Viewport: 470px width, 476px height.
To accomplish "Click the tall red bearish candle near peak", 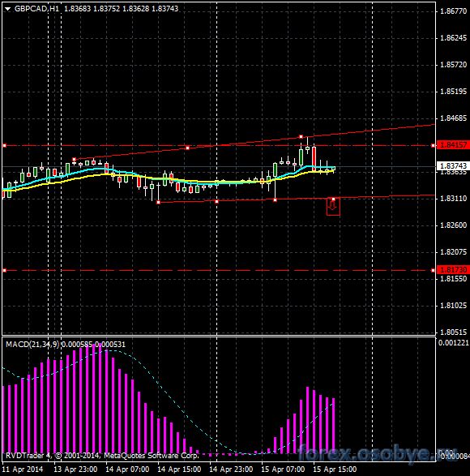I will [314, 157].
